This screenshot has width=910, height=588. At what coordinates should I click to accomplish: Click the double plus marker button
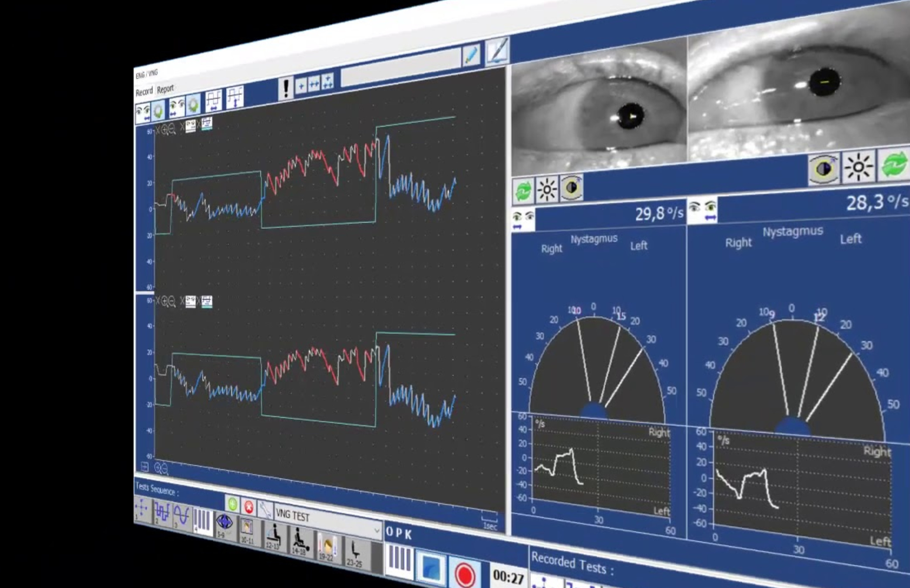[x=314, y=84]
